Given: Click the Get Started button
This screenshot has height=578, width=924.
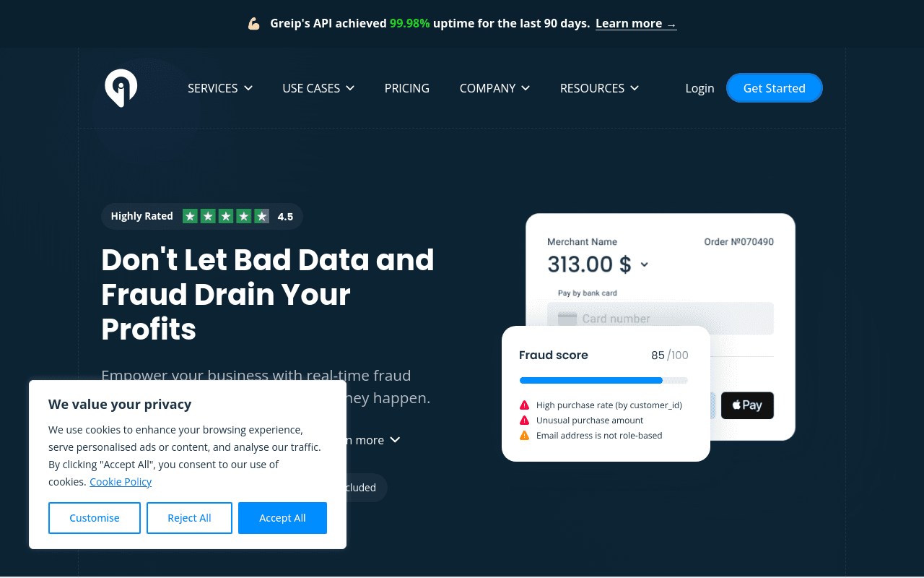Looking at the screenshot, I should (775, 88).
